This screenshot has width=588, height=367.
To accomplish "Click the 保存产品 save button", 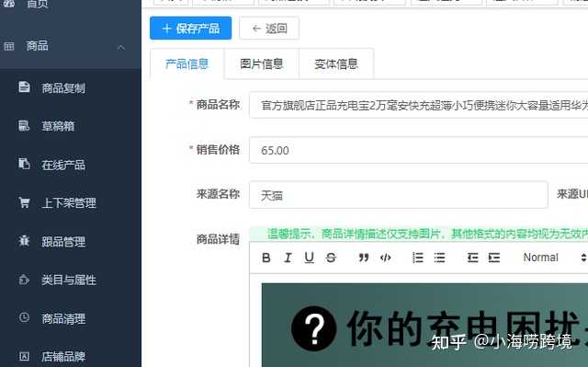I will (x=190, y=29).
